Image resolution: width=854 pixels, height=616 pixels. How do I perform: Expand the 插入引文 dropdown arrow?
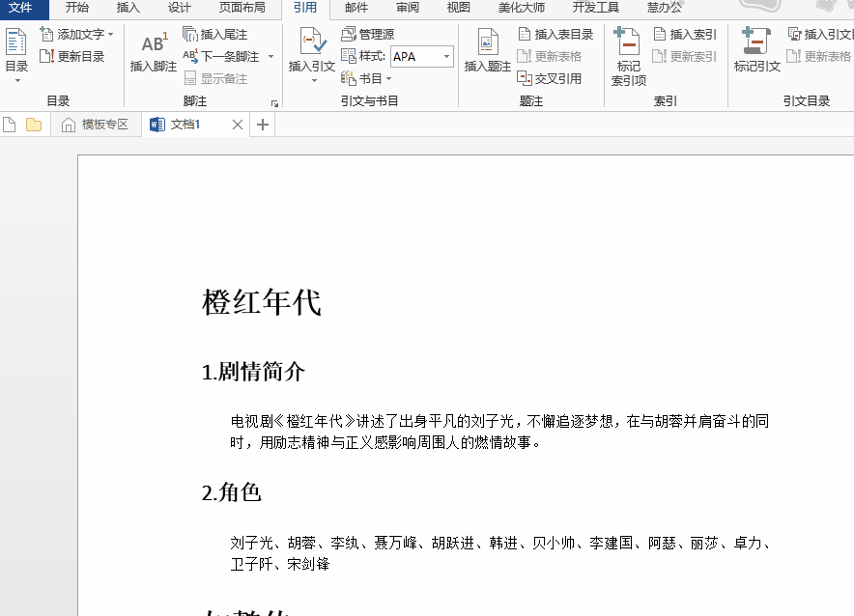point(314,81)
